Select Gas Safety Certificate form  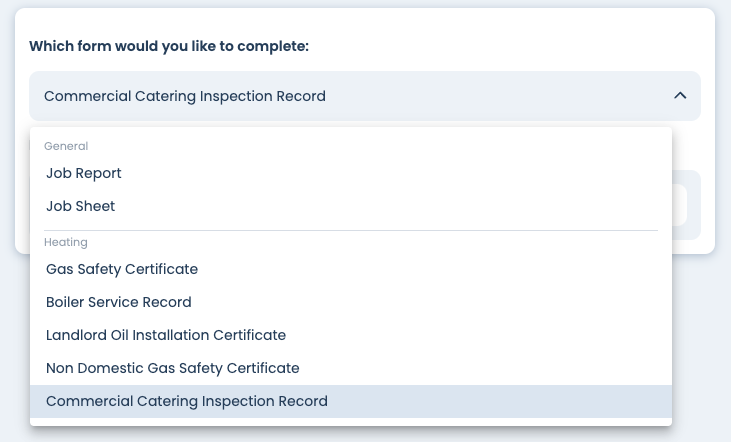point(122,269)
